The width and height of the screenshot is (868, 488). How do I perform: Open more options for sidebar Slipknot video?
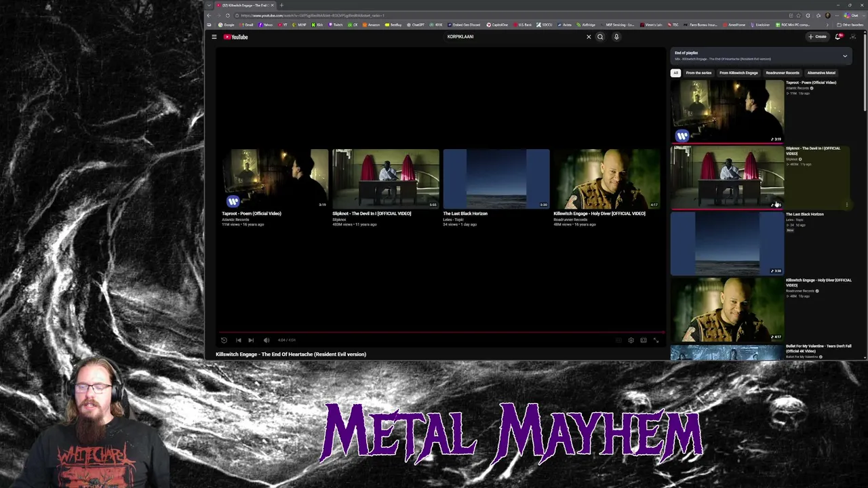[847, 205]
